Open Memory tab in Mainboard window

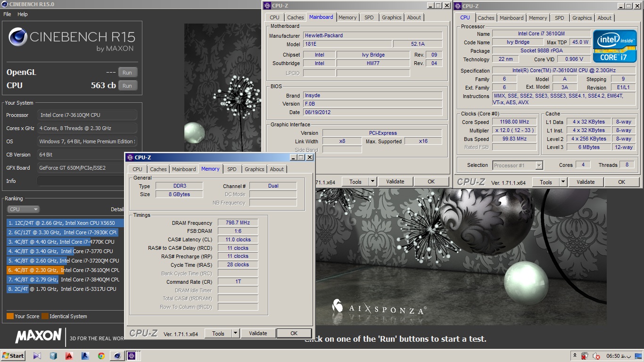tap(347, 17)
